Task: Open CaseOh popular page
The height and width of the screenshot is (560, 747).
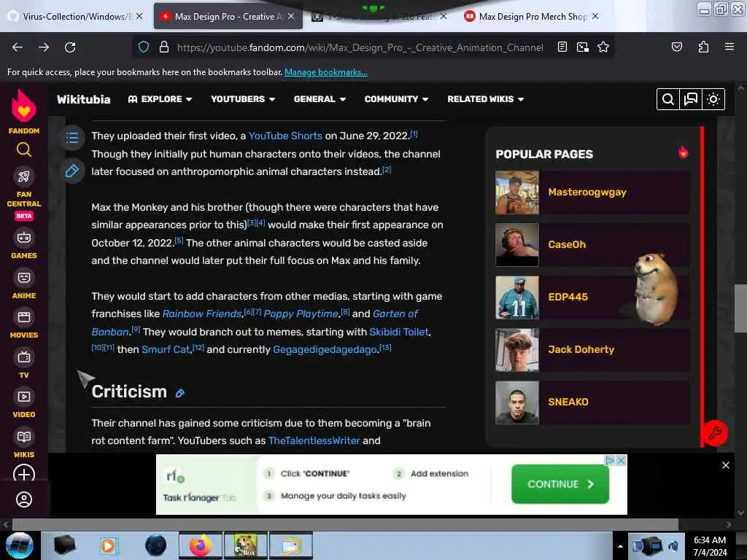Action: pos(592,245)
